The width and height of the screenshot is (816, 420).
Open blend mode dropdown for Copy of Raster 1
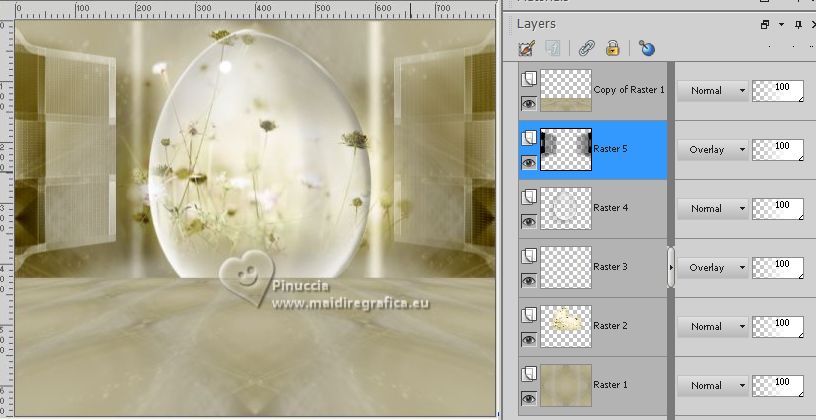pos(712,91)
